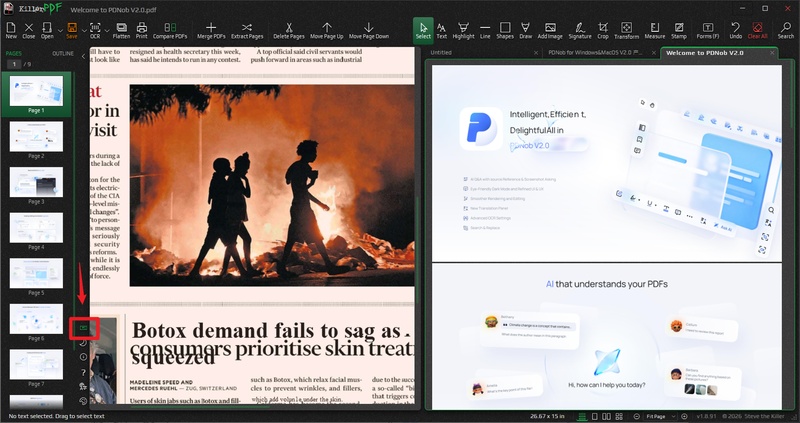
Task: Click the Move Page Down icon
Action: tap(369, 30)
